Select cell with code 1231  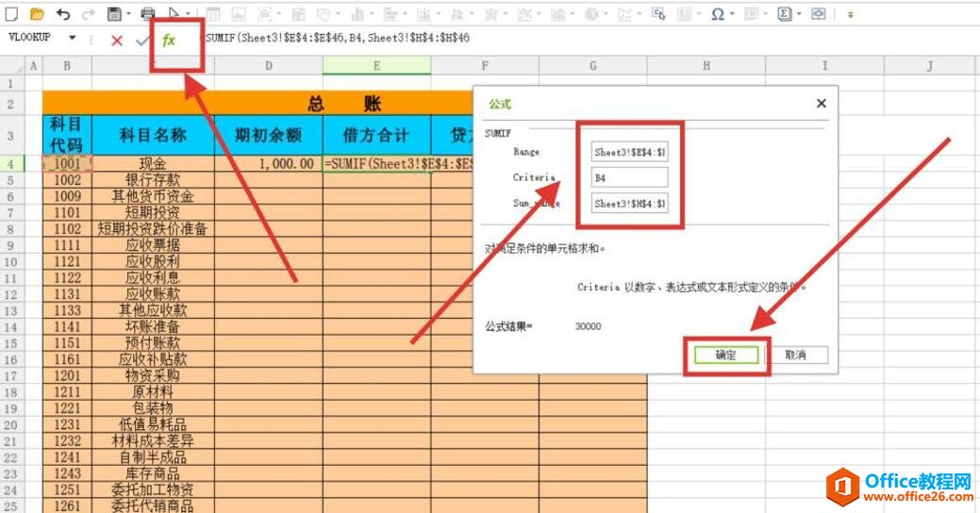pyautogui.click(x=67, y=425)
